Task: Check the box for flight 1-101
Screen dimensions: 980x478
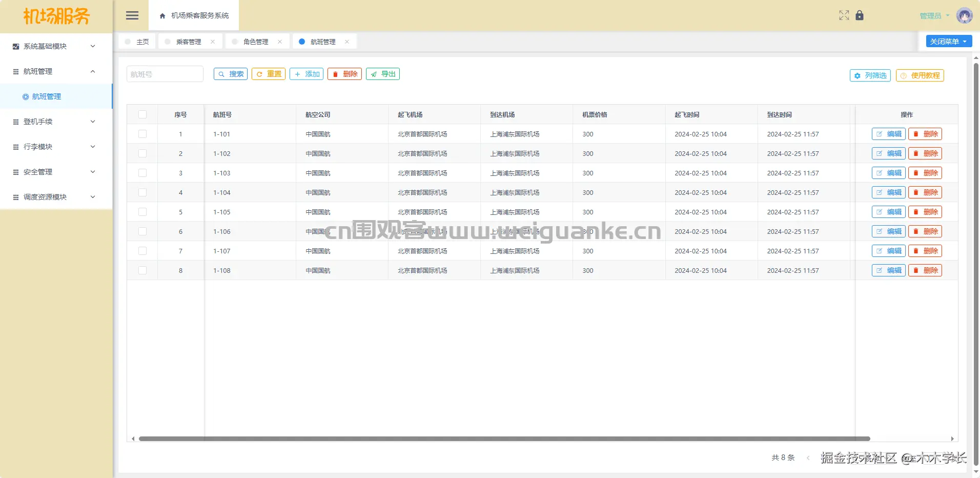Action: tap(142, 134)
